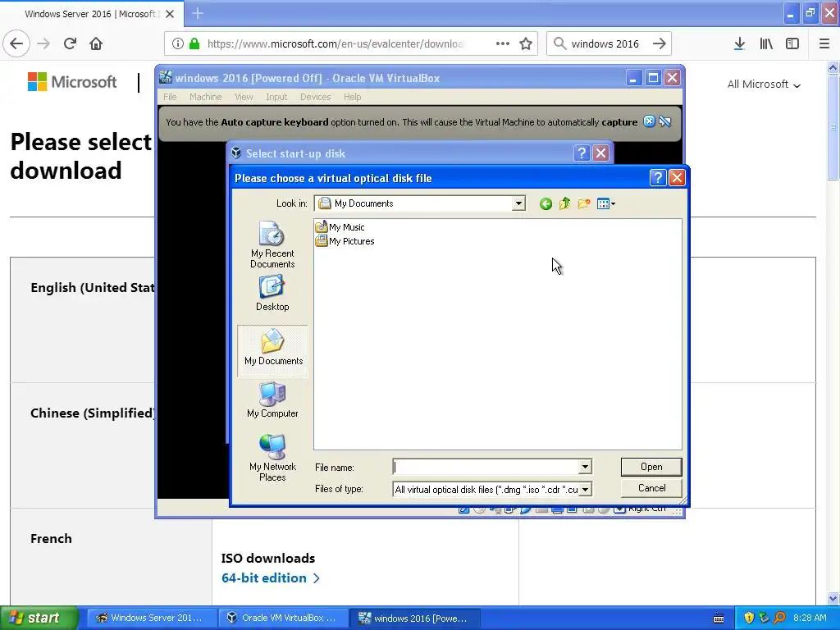Click the Open button in file dialog
This screenshot has height=630, width=840.
pyautogui.click(x=651, y=467)
